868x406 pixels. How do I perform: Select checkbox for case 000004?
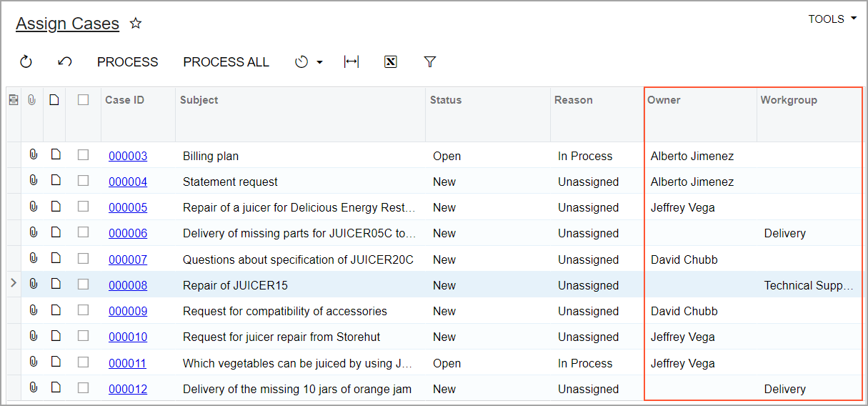84,181
